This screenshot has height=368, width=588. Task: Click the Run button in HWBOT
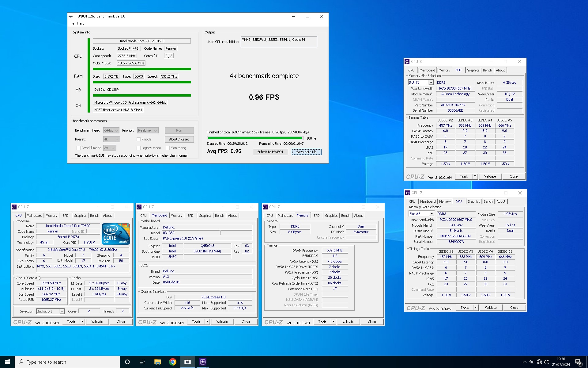pos(179,130)
